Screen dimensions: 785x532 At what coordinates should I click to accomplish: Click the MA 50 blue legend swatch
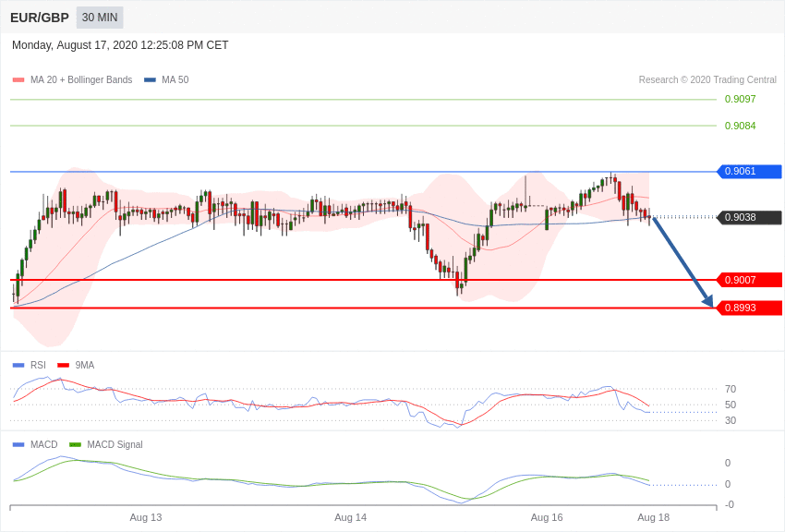click(x=150, y=79)
